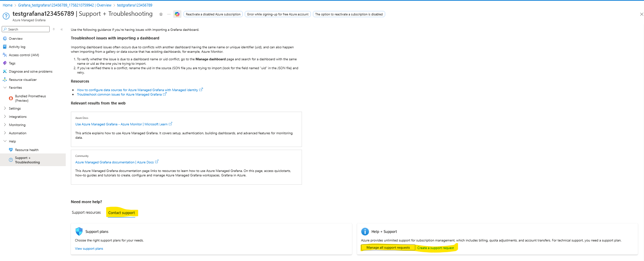Click the external link icon after Microsoft Learn

(171, 124)
